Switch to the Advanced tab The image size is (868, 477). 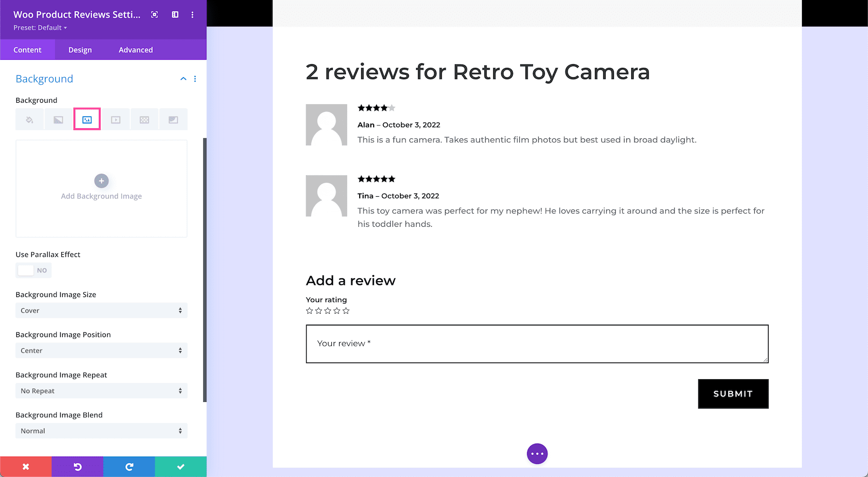tap(136, 50)
